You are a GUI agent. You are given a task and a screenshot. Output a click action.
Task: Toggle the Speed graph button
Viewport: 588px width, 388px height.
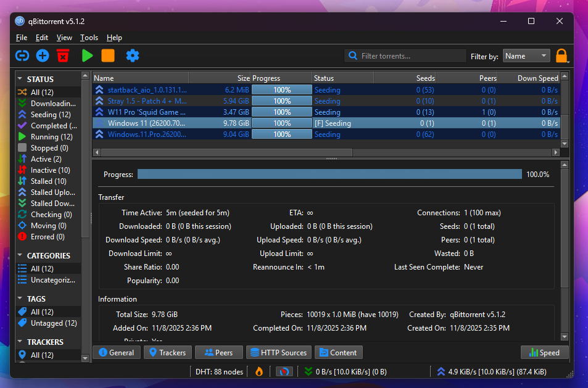point(544,353)
